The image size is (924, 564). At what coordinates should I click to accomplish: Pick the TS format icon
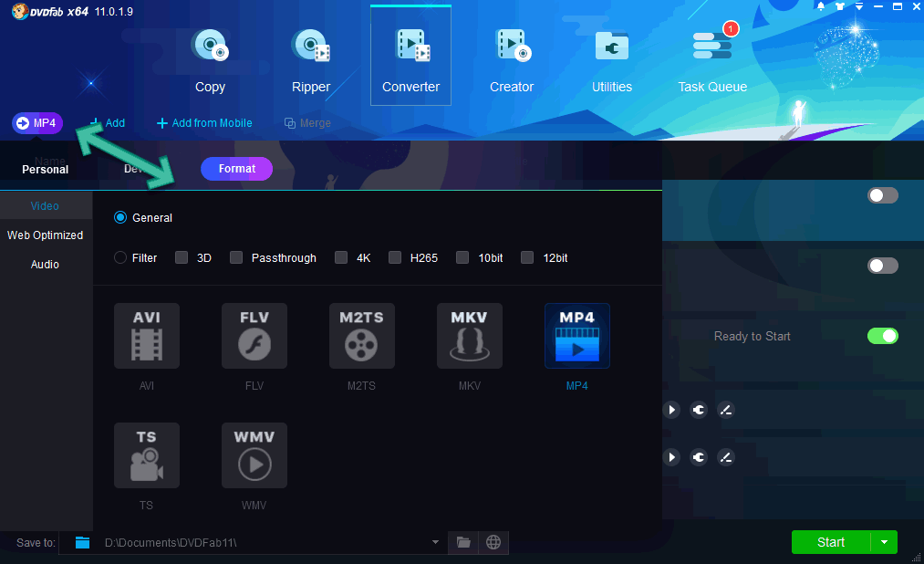coord(147,455)
